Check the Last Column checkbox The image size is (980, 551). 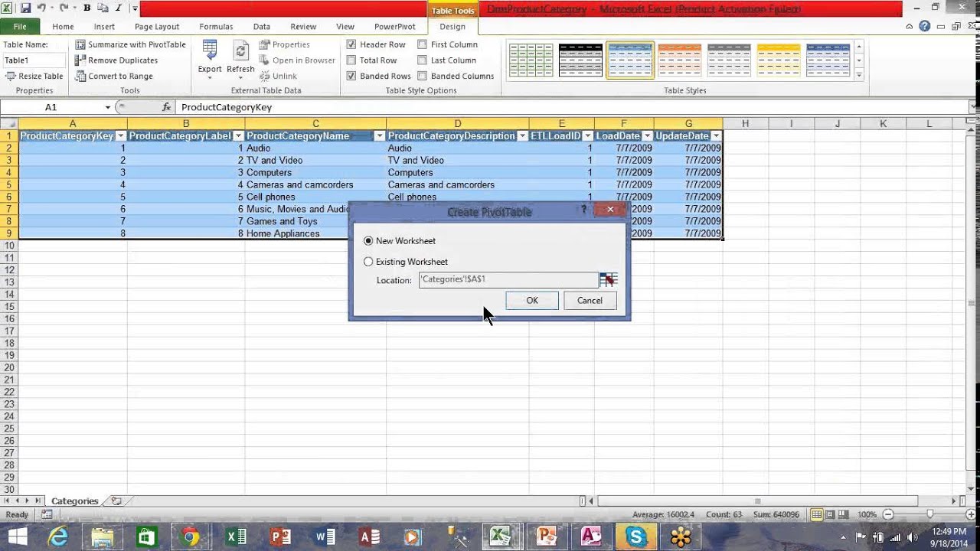click(x=422, y=60)
